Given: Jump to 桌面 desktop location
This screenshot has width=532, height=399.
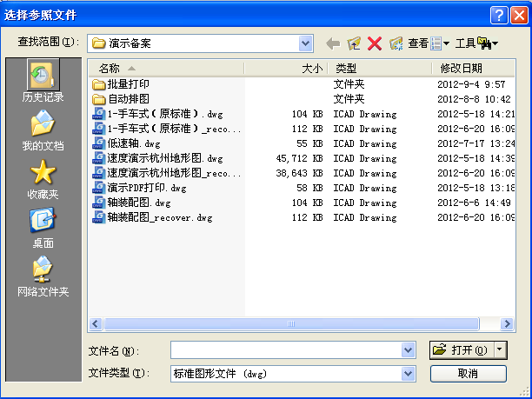Looking at the screenshot, I should click(x=43, y=228).
